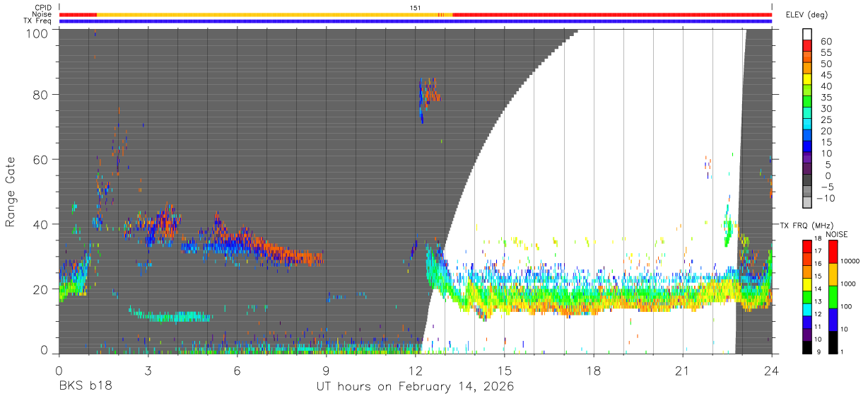Click the CPID value 151
The width and height of the screenshot is (868, 401).
(415, 8)
